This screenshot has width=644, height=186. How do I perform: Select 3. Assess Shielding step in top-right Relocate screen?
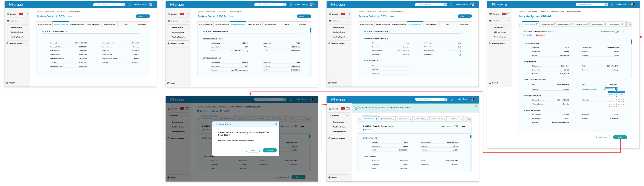pos(565,24)
